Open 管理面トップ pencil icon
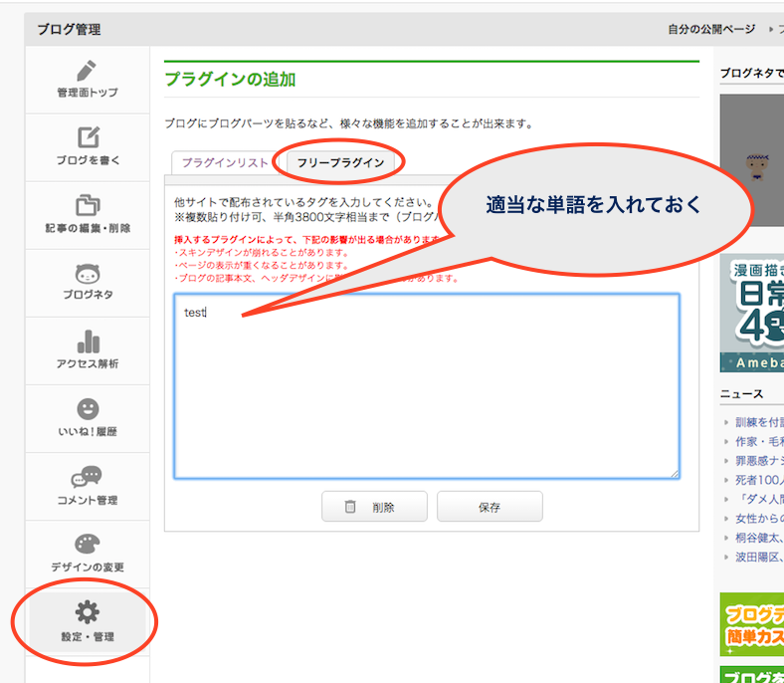Screen dimensions: 784x683 pyautogui.click(x=88, y=72)
